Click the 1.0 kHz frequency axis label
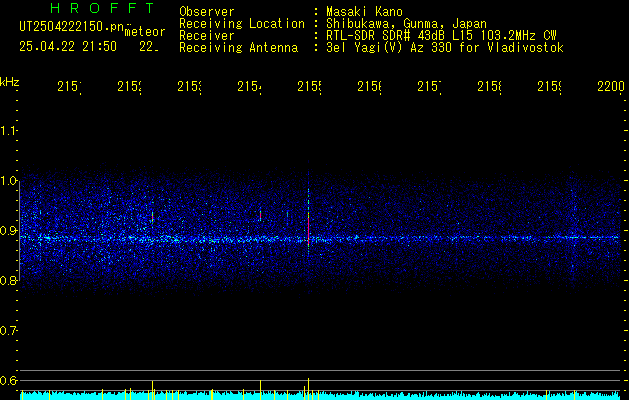The image size is (629, 400). pyautogui.click(x=8, y=181)
